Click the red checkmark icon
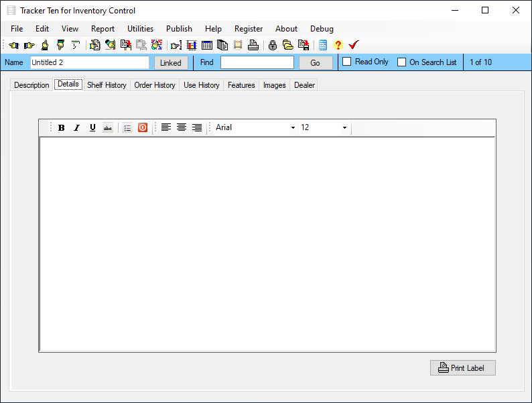532x403 pixels. [354, 45]
